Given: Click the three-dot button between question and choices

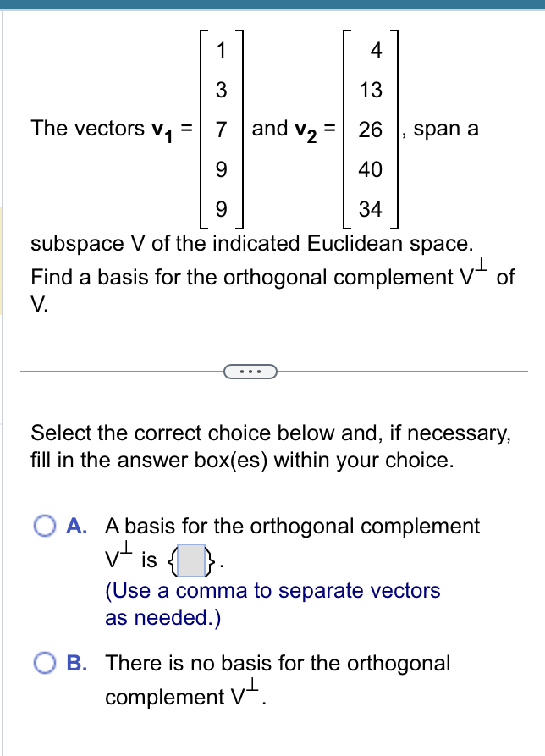Looking at the screenshot, I should [250, 371].
